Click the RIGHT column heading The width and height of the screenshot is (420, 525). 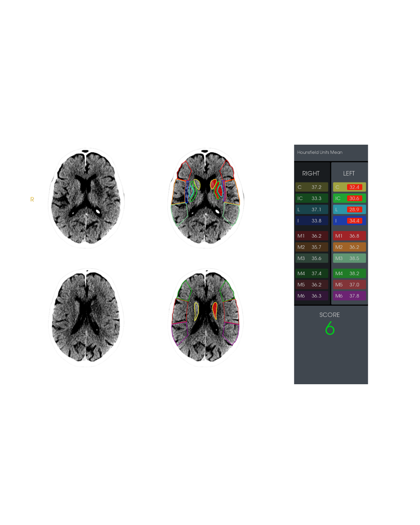click(x=311, y=173)
